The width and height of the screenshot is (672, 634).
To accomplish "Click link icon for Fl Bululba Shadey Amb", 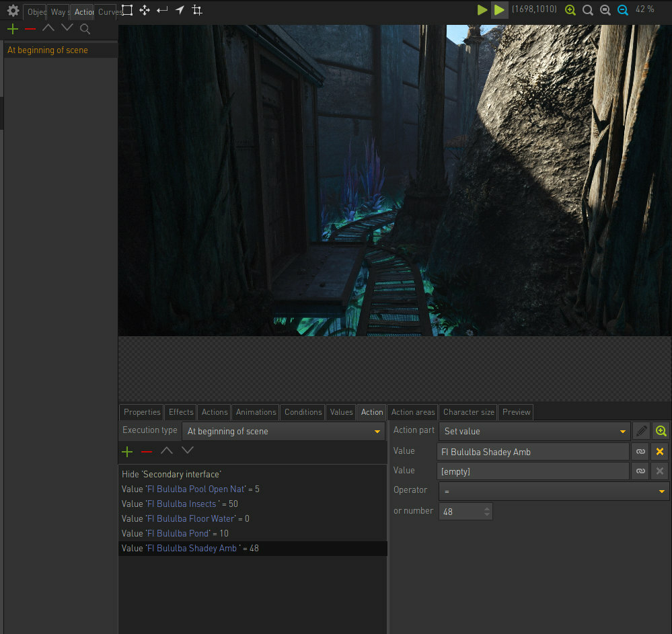I will pyautogui.click(x=640, y=452).
